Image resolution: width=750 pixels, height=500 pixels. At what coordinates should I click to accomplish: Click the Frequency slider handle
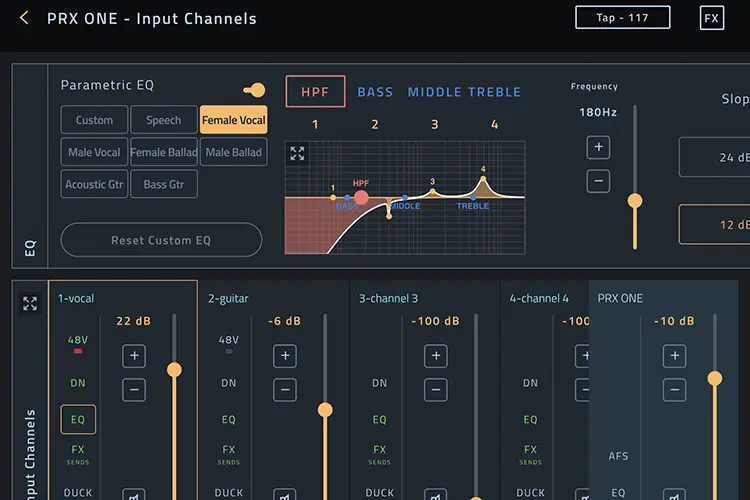coord(635,200)
